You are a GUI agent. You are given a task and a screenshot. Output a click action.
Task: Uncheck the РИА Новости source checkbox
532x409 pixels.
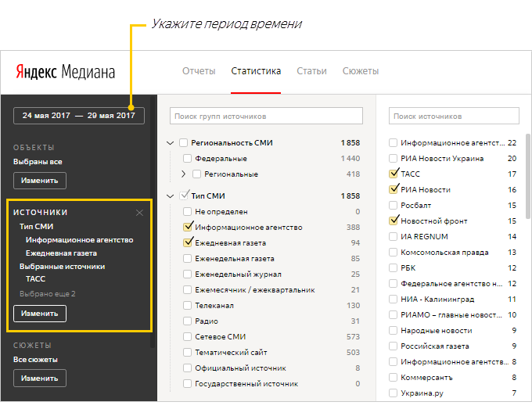coord(393,189)
